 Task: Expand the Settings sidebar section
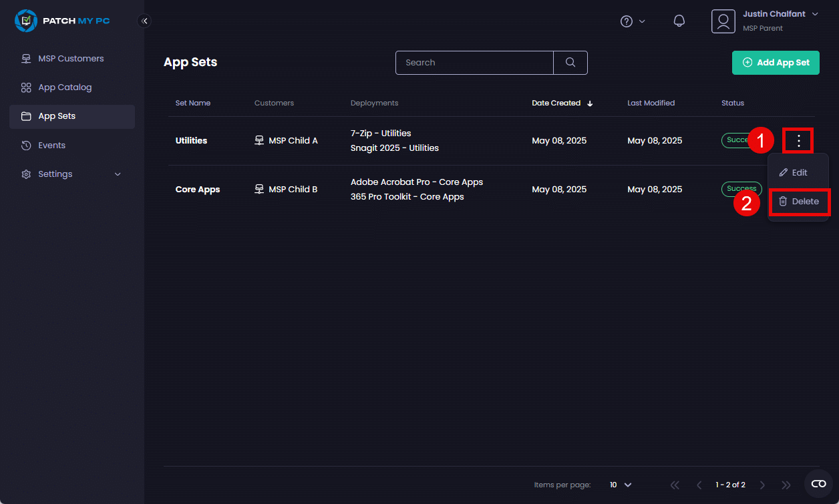click(72, 174)
